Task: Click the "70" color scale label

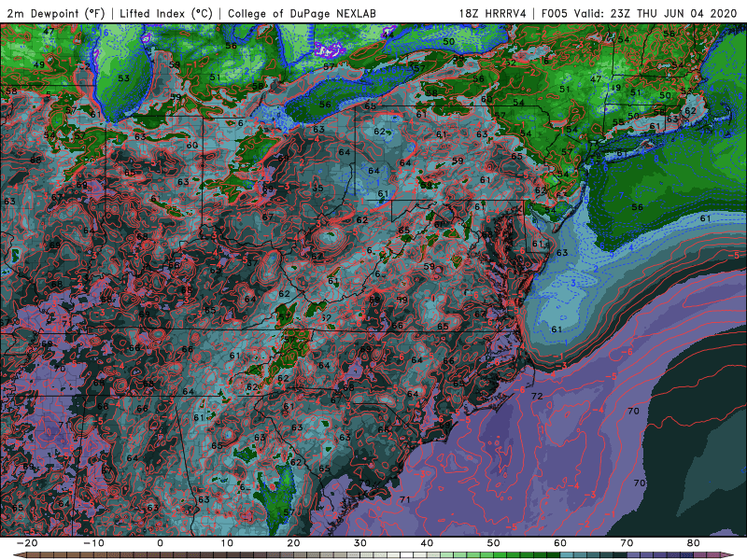Action: point(627,543)
